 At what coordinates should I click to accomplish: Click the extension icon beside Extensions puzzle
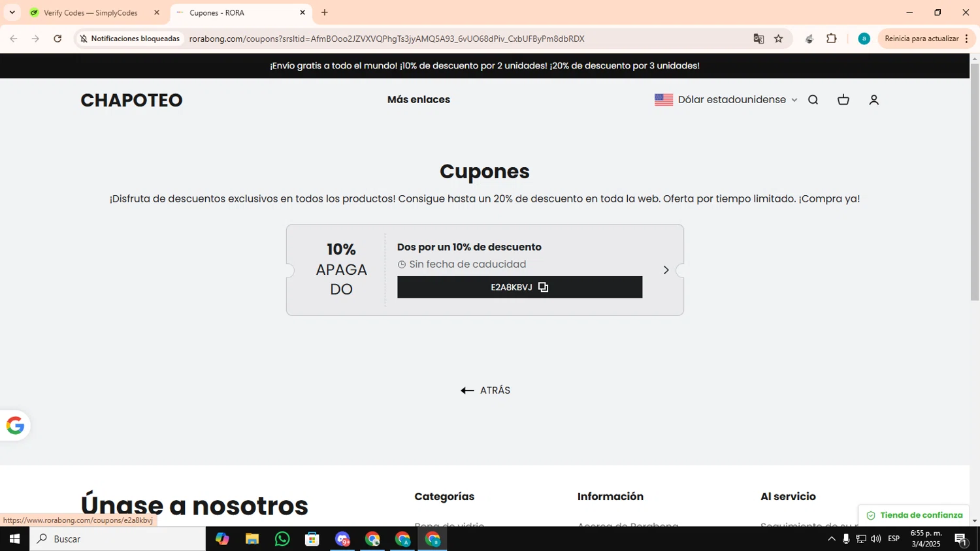tap(809, 39)
